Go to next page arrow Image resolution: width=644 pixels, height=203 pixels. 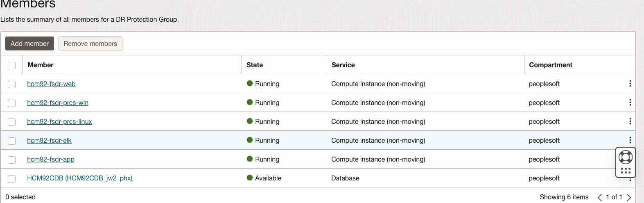629,198
